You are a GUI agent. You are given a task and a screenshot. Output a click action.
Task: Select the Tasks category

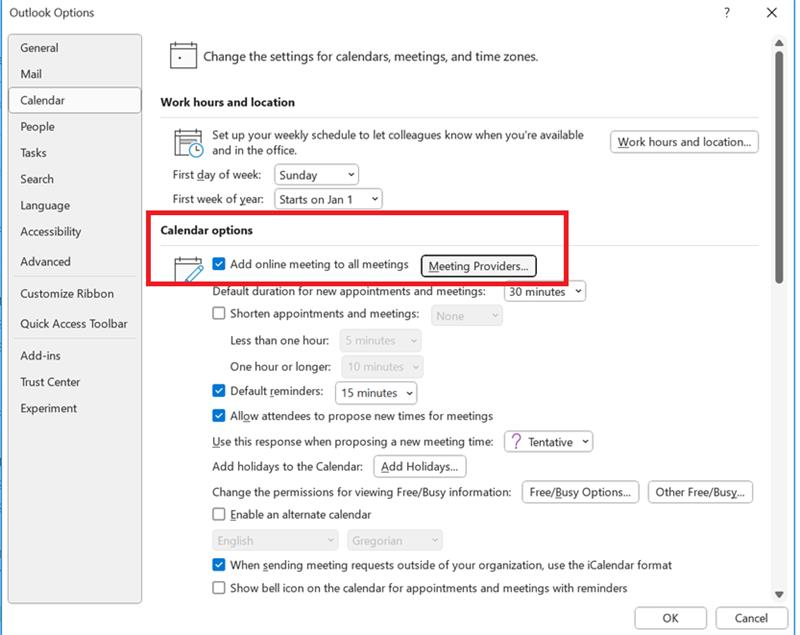coord(74,153)
